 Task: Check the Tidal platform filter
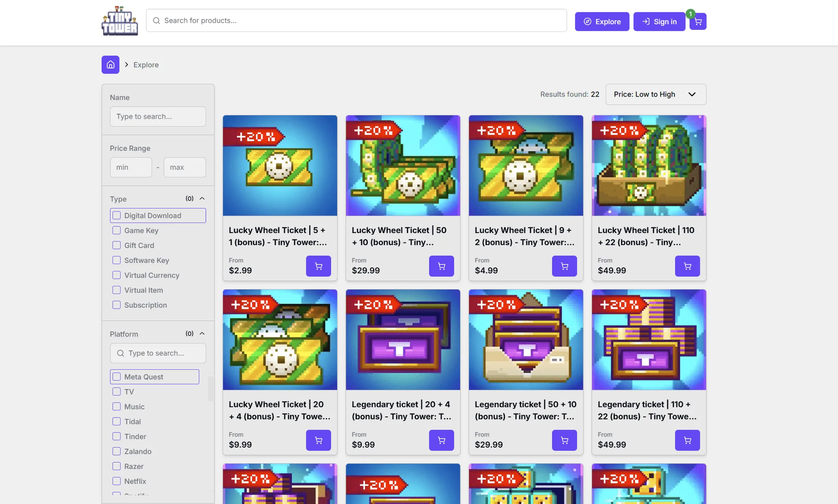117,421
